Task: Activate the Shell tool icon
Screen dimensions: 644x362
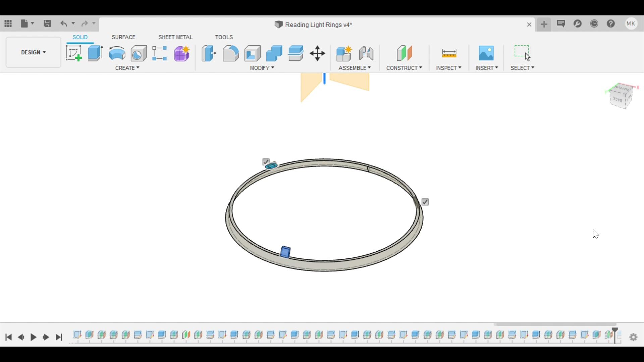Action: pyautogui.click(x=253, y=53)
